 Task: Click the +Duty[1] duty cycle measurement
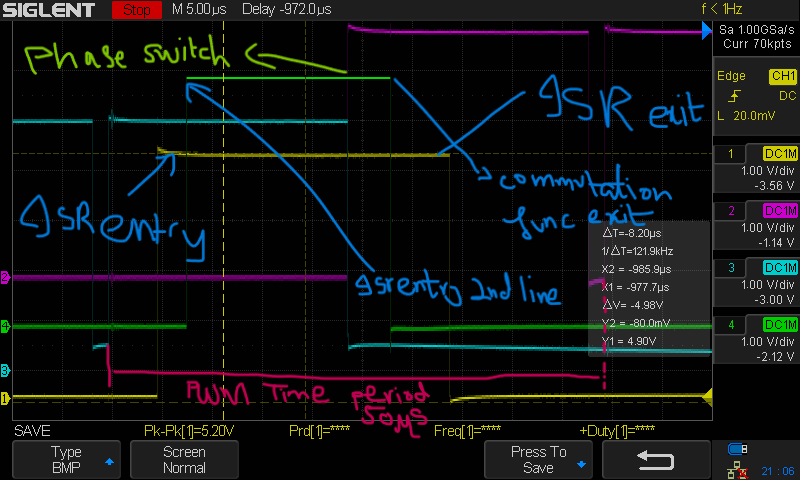pos(617,431)
